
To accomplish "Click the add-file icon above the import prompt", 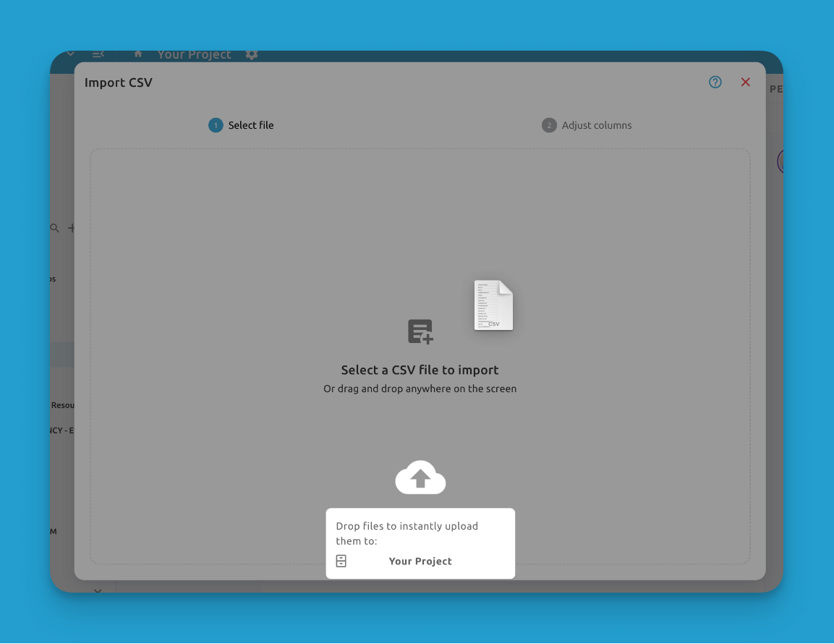I will pos(420,331).
